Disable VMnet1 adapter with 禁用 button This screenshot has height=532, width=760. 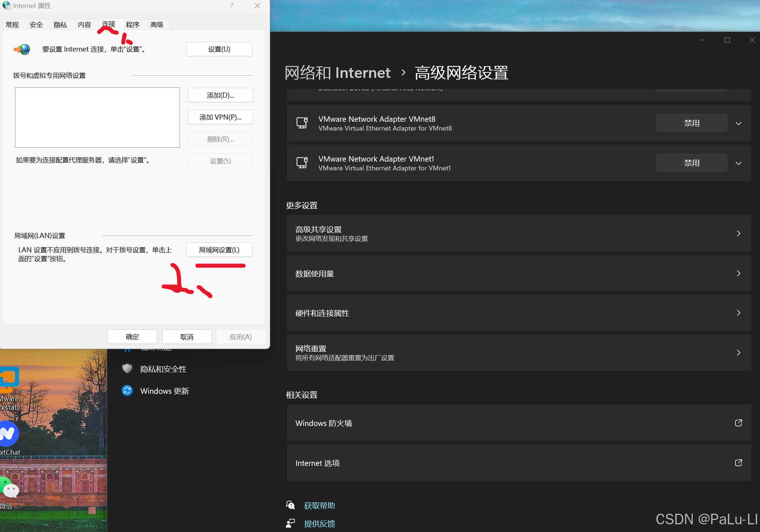[x=692, y=163]
